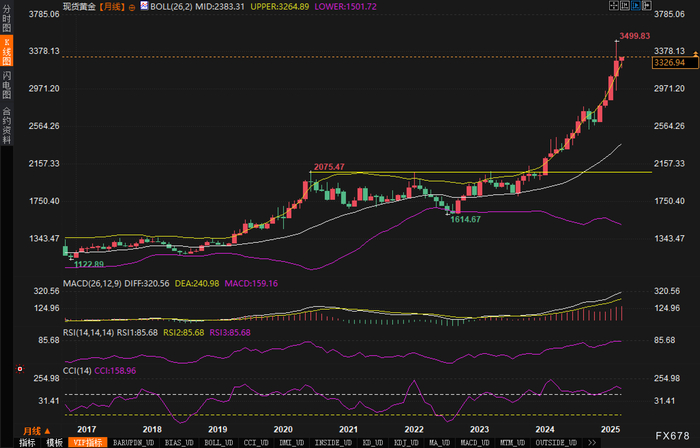Click the 2075.47 price level label
Screen dimensions: 700x448
click(329, 166)
